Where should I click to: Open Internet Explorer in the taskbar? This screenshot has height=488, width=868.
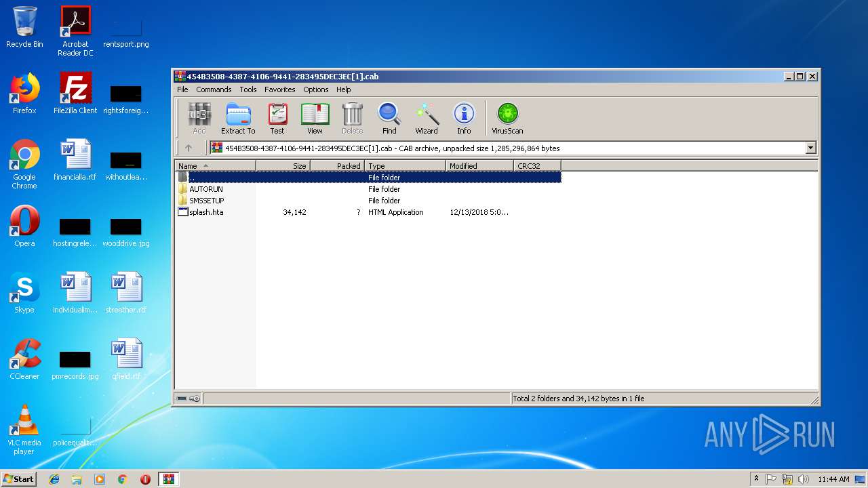pyautogui.click(x=54, y=479)
